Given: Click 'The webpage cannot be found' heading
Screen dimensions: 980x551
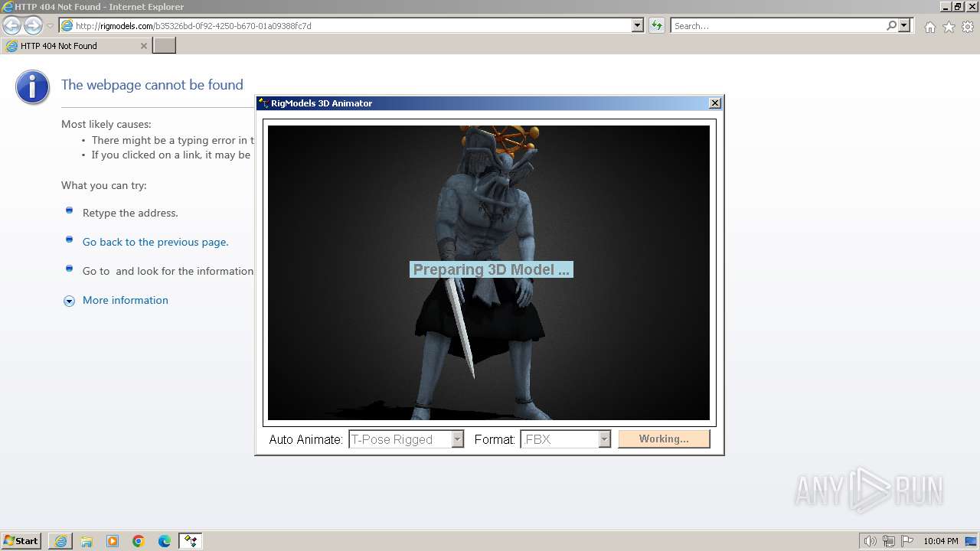Looking at the screenshot, I should (152, 85).
